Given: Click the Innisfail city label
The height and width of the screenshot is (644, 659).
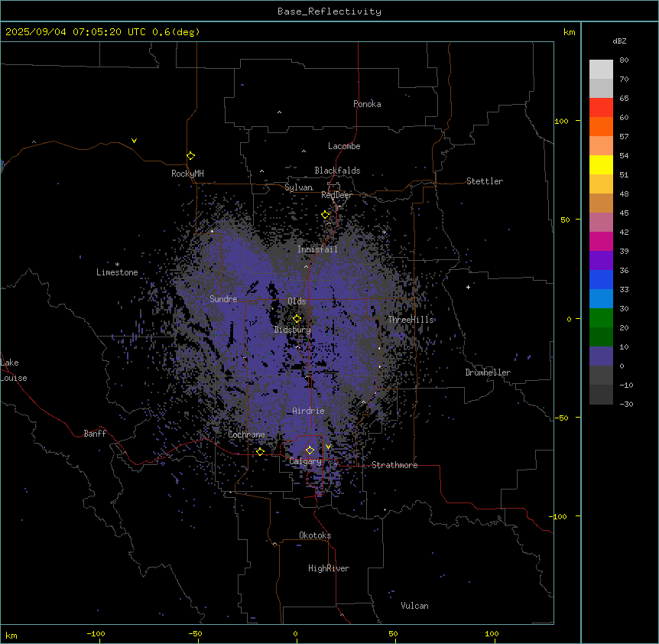Looking at the screenshot, I should click(317, 249).
